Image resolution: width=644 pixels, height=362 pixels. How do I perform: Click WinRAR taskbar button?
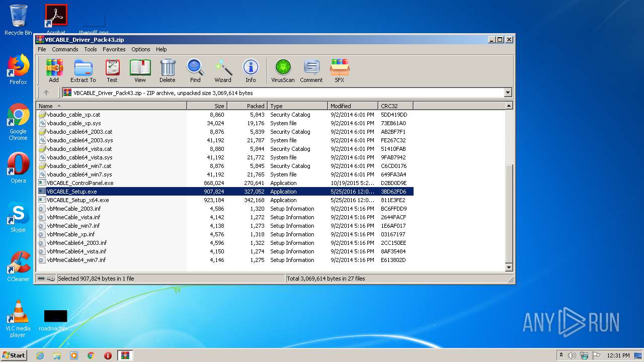(125, 355)
